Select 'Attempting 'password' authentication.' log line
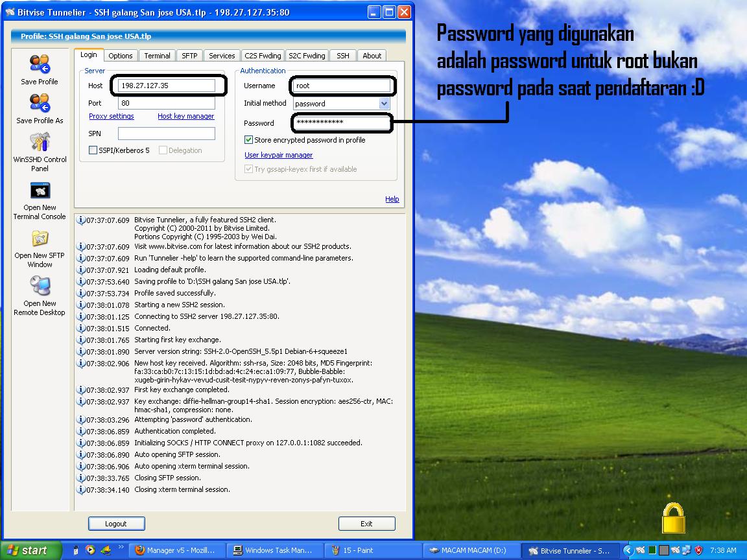The height and width of the screenshot is (560, 747). (x=193, y=419)
